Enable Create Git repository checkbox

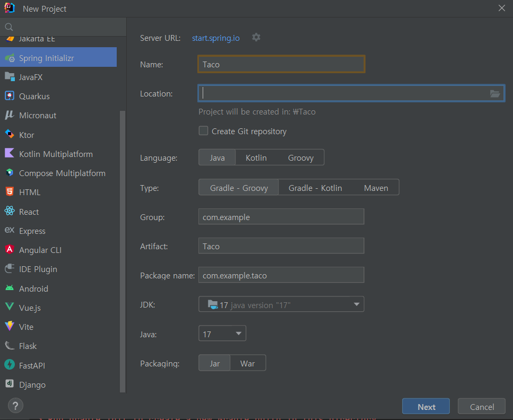point(204,131)
